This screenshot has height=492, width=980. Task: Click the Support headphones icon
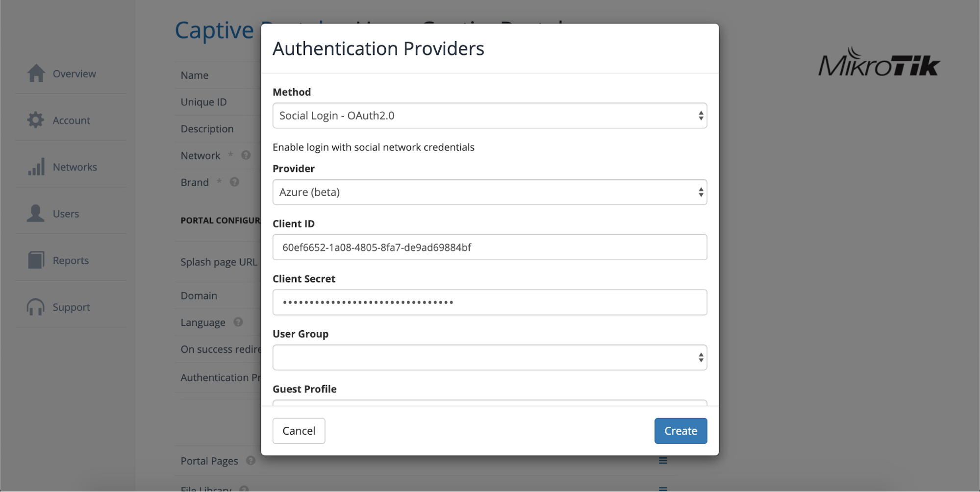(35, 306)
